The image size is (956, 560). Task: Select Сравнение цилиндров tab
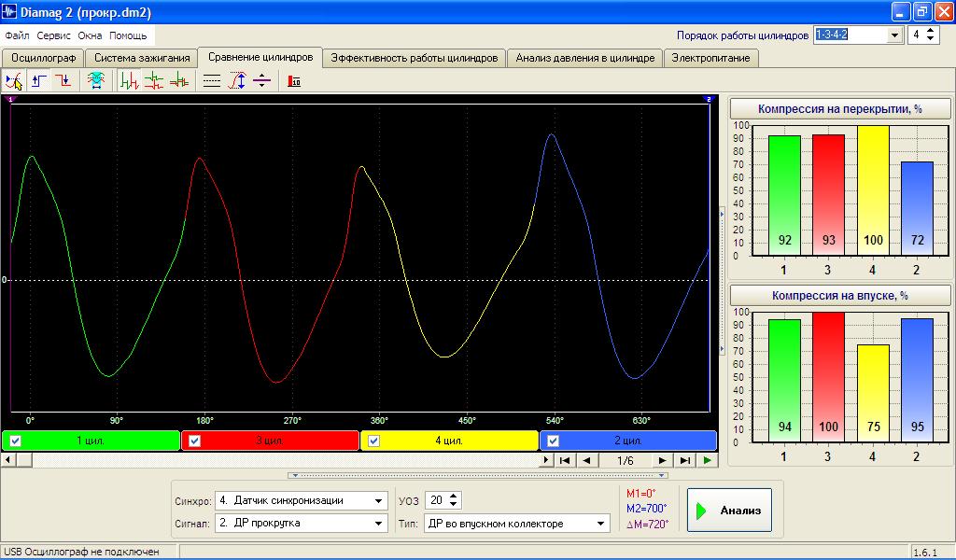point(260,57)
